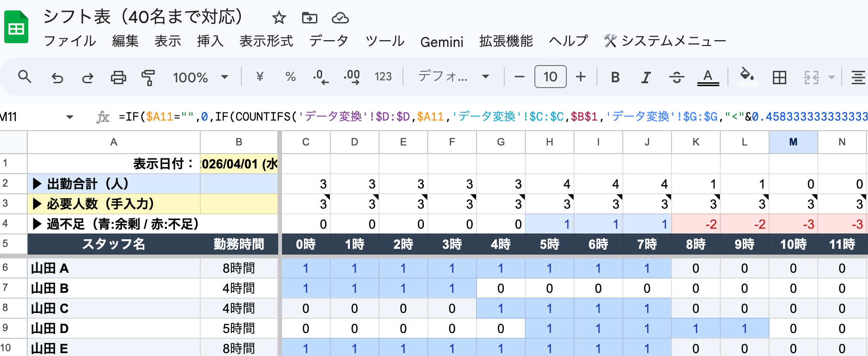Click the 勤務時間 header cell
The width and height of the screenshot is (868, 356).
[239, 244]
